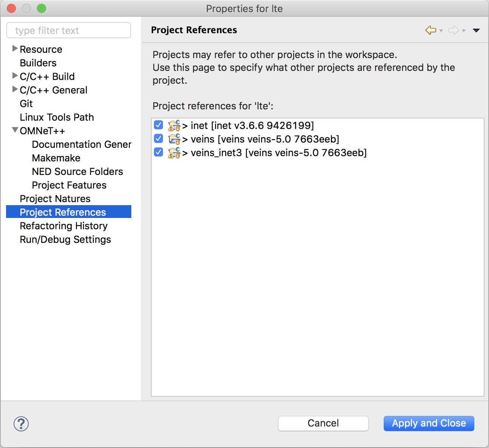Collapse the OMNeT++ tree node
Screen dimensions: 489x448
click(x=15, y=130)
